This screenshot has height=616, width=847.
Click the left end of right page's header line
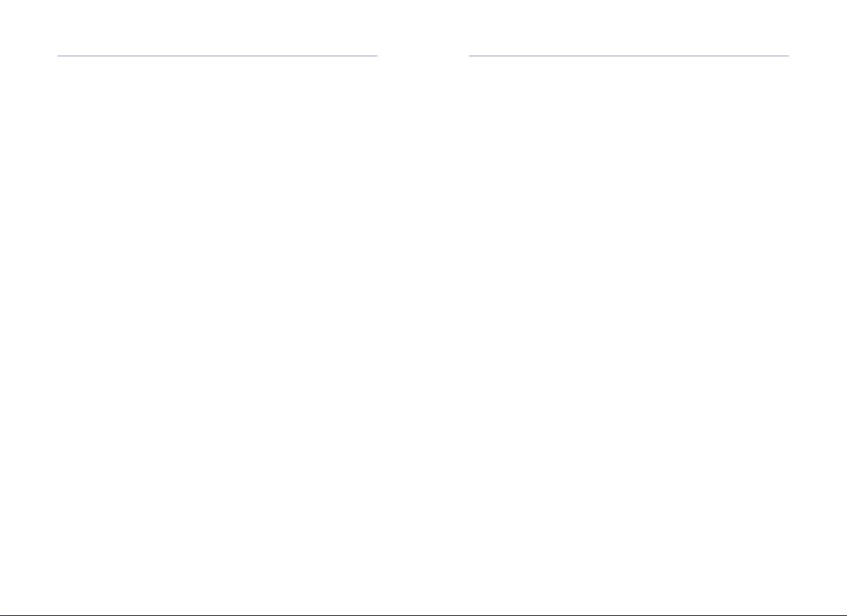470,56
